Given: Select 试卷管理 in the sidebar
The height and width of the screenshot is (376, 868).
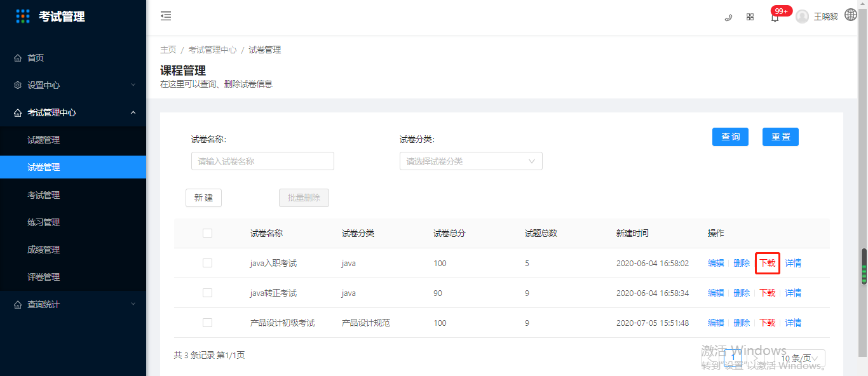Looking at the screenshot, I should [x=73, y=167].
